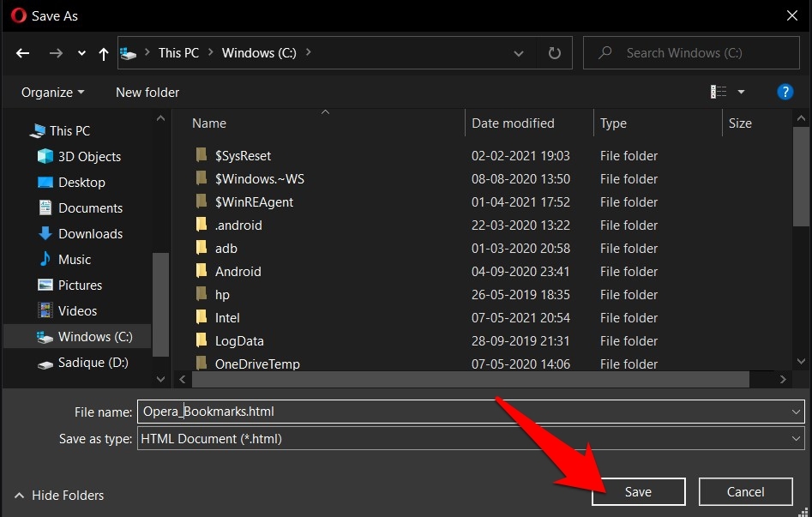Sort files by Date modified column
812x517 pixels.
(513, 123)
